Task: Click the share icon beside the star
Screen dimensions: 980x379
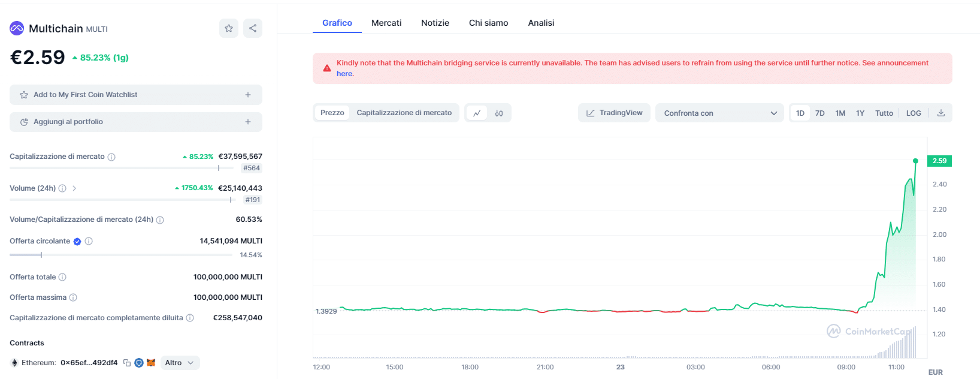Action: (x=253, y=28)
